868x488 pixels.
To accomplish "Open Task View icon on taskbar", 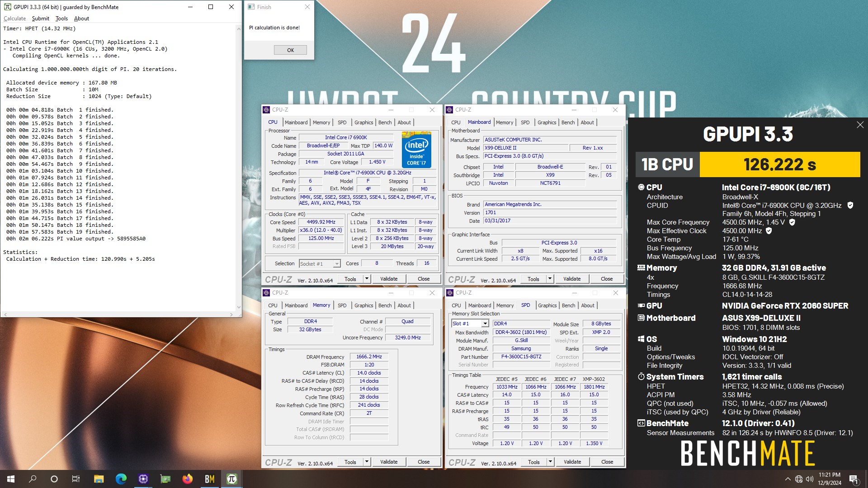I will coord(76,479).
